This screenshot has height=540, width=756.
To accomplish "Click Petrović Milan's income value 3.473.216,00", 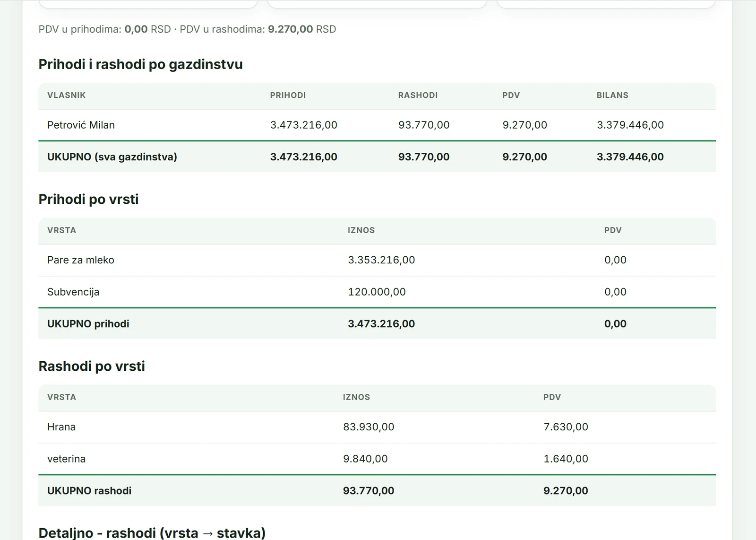I will click(x=303, y=125).
